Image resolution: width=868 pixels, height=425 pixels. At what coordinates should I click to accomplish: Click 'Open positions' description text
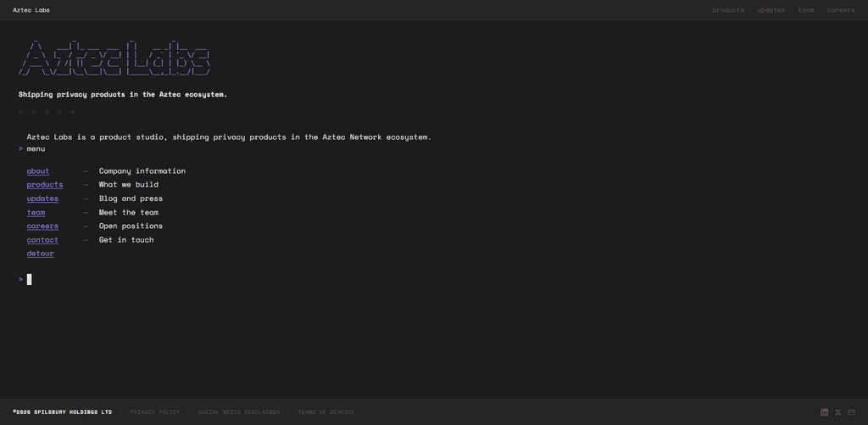[x=131, y=226]
